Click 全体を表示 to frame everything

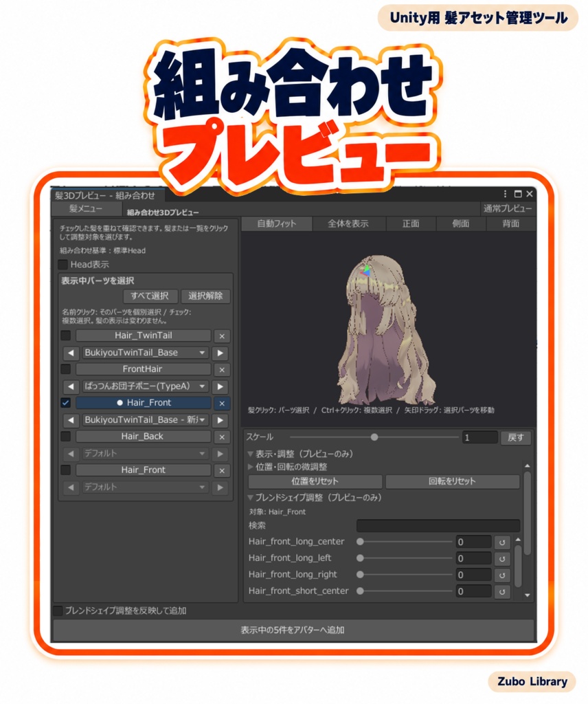point(348,223)
